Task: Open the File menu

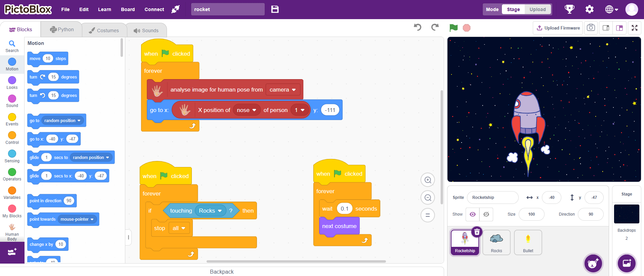Action: tap(66, 9)
